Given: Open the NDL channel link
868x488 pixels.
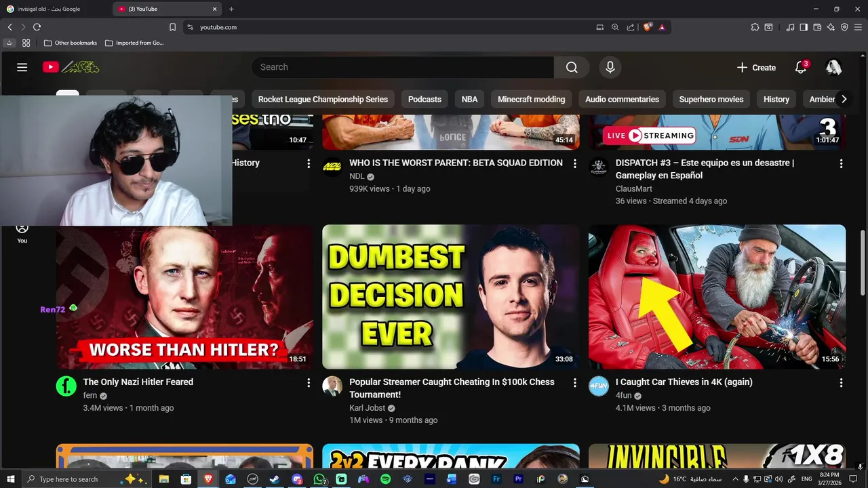Looking at the screenshot, I should (x=357, y=176).
